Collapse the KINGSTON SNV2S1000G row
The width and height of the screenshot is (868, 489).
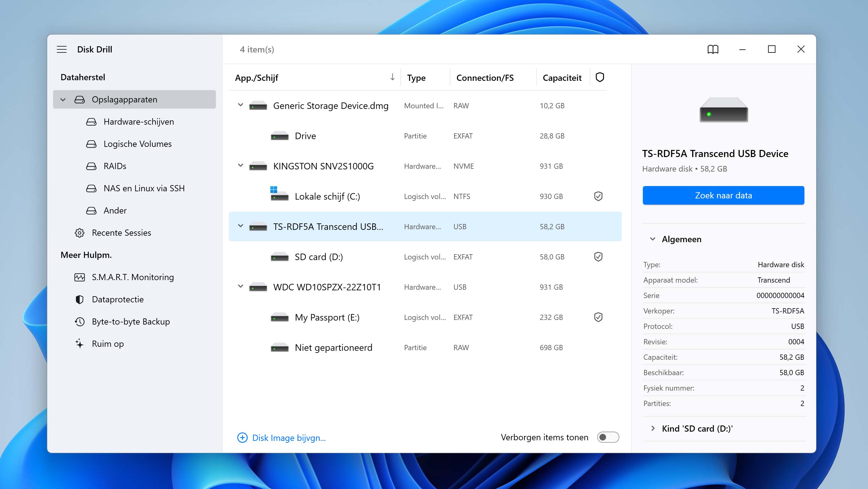coord(241,165)
